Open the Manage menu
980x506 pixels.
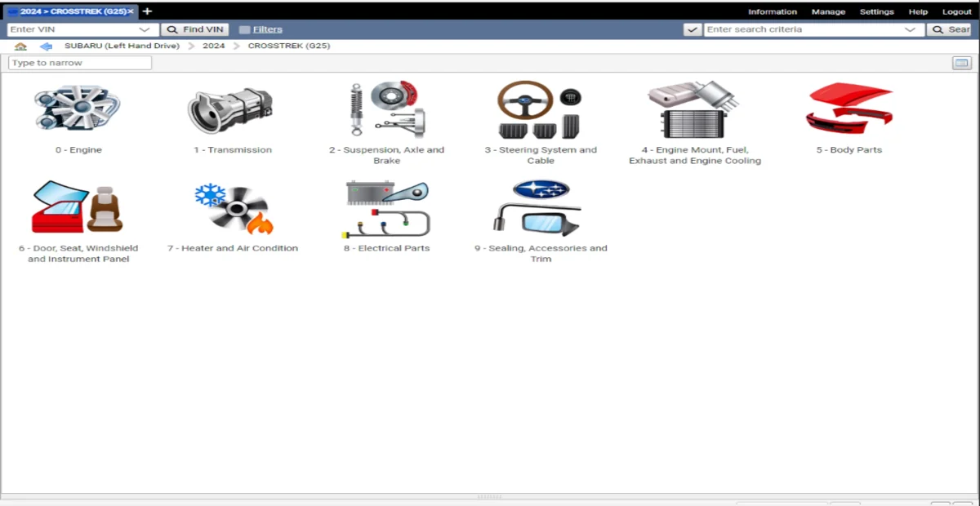pos(828,11)
